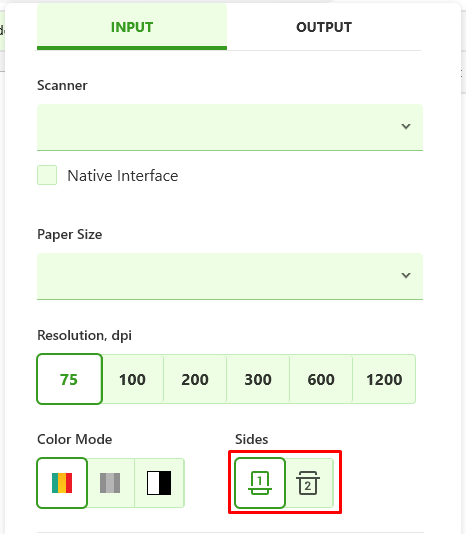This screenshot has height=534, width=466.
Task: Pick black and white color mode icon
Action: [159, 483]
